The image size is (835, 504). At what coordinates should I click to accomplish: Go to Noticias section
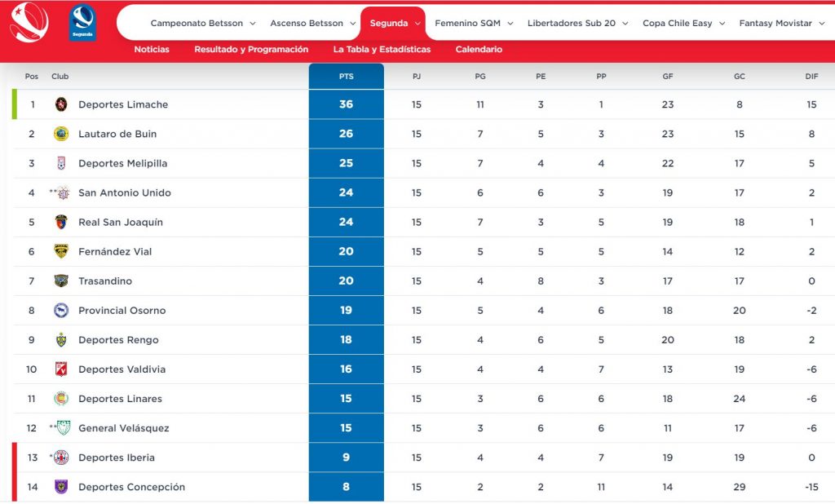click(152, 50)
